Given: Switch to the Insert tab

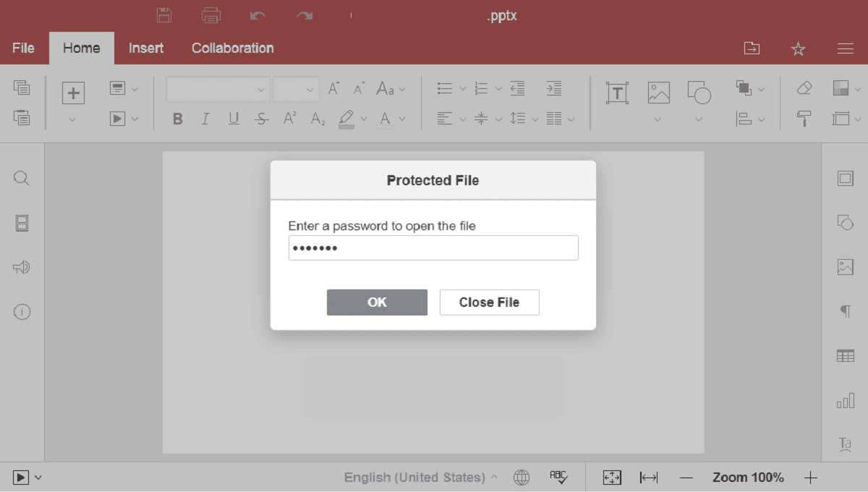Looking at the screenshot, I should pos(145,48).
